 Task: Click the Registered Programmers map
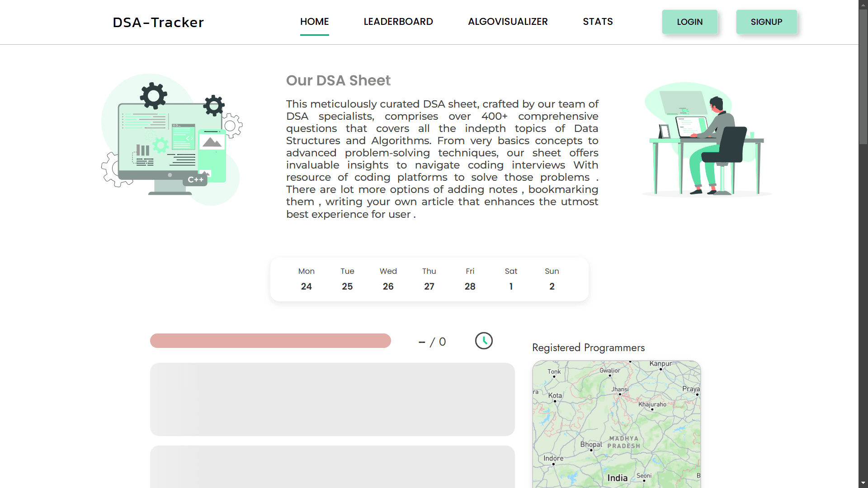[617, 424]
